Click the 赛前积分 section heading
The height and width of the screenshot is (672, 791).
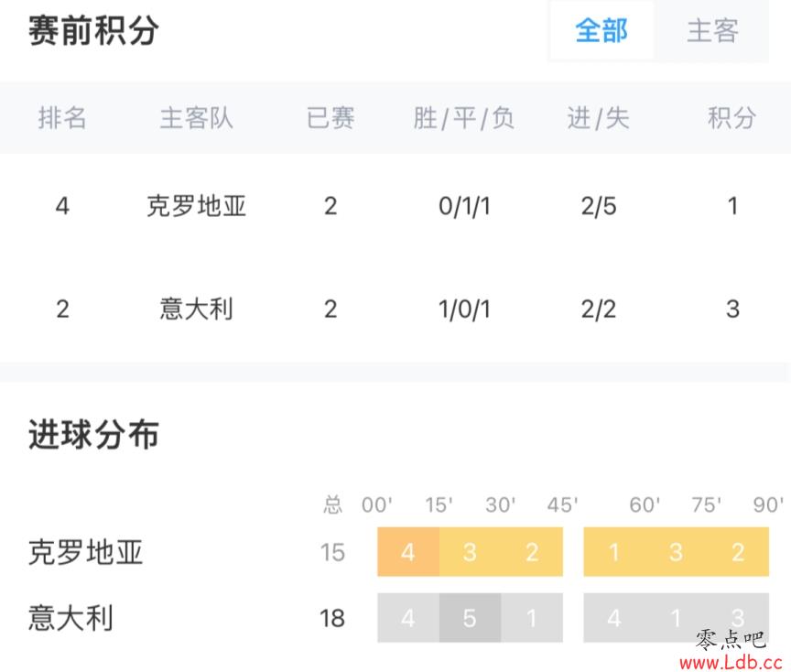coord(93,31)
